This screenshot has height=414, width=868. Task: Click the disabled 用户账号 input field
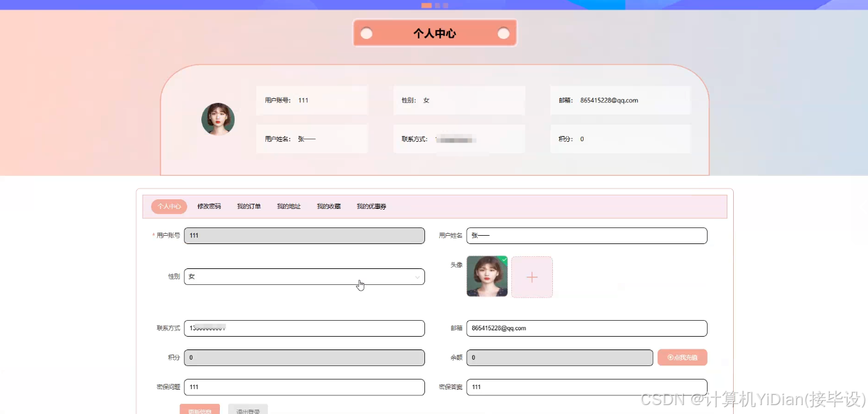304,236
